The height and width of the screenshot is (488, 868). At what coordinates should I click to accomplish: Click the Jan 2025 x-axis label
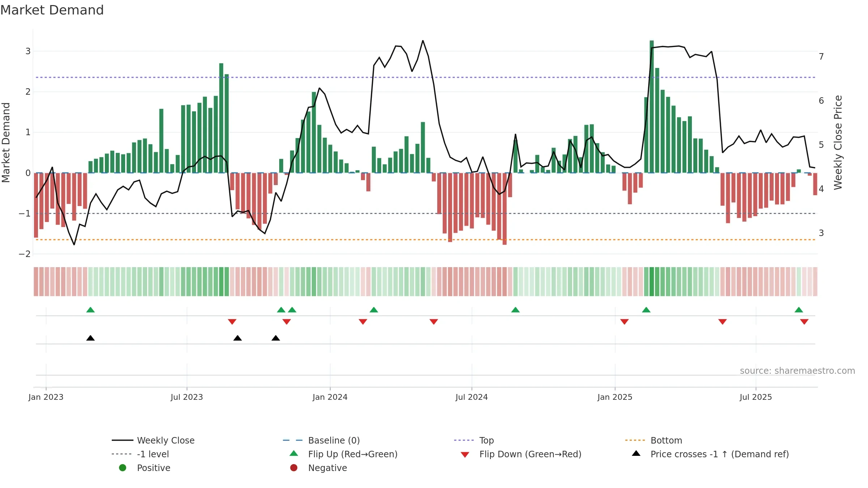click(615, 397)
